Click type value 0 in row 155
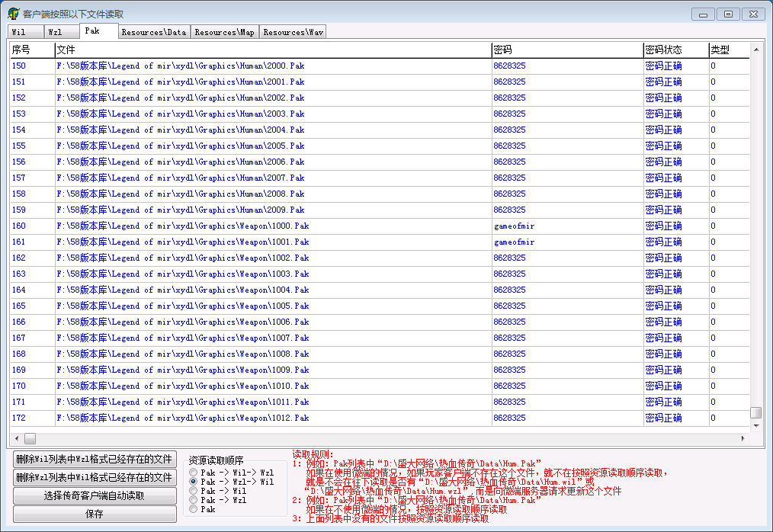Viewport: 773px width, 532px height. 713,146
